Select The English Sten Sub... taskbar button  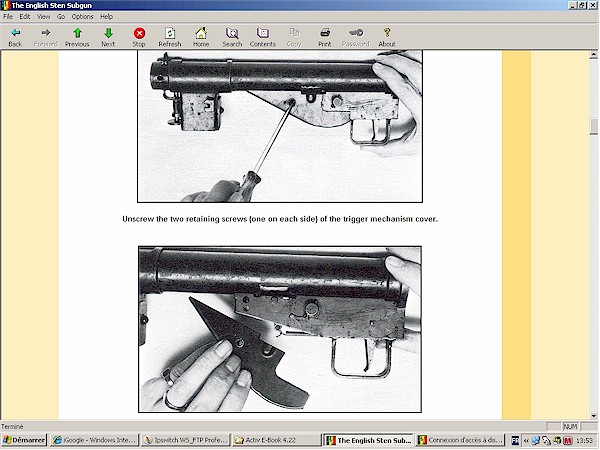pos(369,440)
